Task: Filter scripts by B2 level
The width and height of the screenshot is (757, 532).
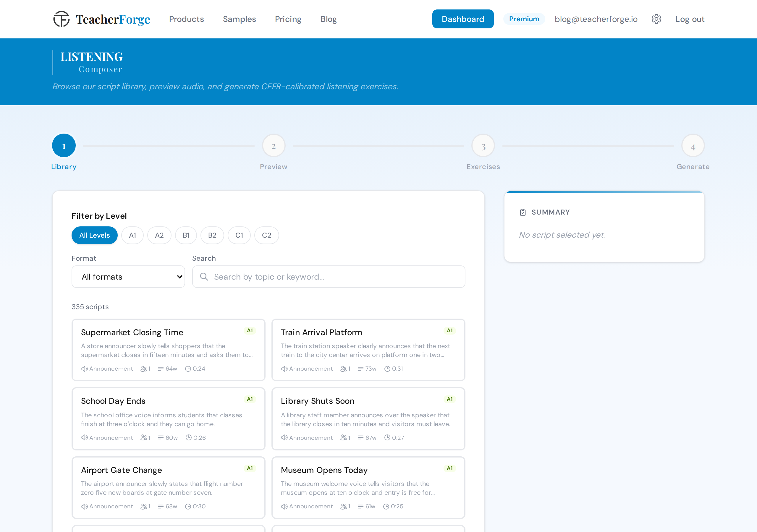Action: [x=212, y=235]
